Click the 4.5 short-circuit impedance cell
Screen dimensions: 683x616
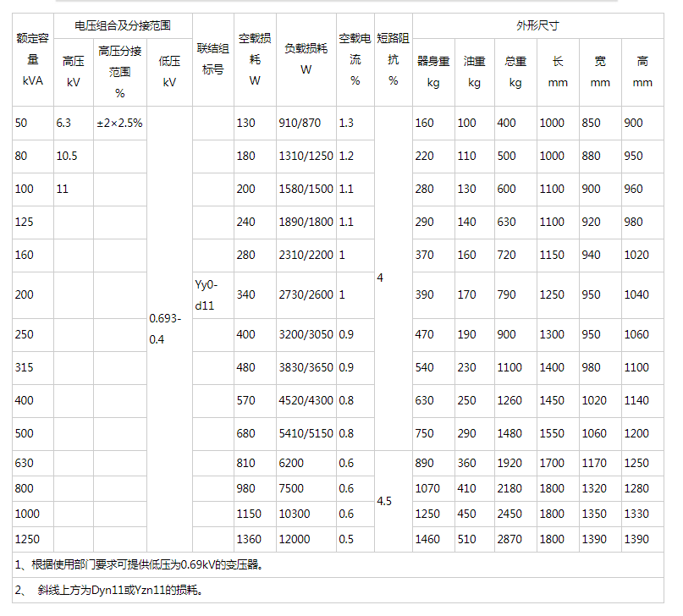pos(385,501)
